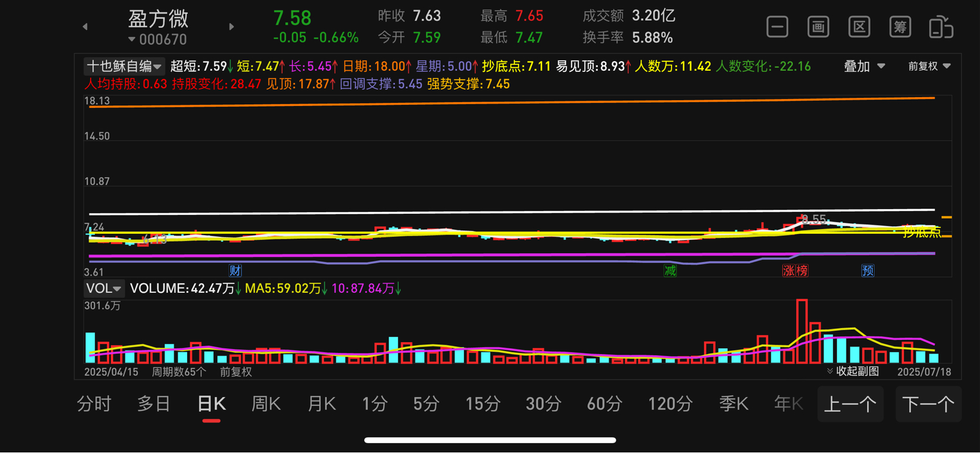
Task: Go to previous stock with left arrow
Action: click(85, 27)
